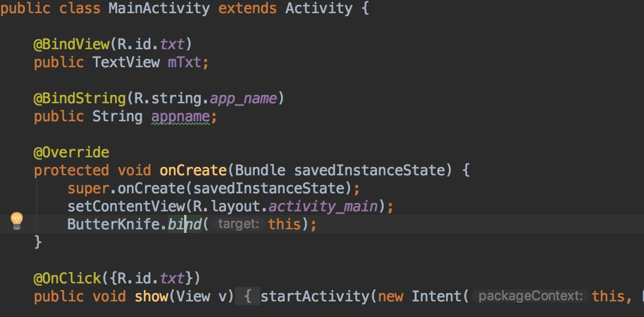
Task: Click the 'bind' method call
Action: click(185, 225)
